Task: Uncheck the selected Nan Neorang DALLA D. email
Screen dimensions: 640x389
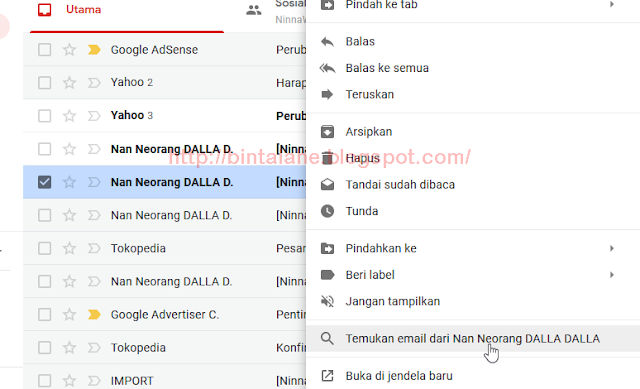Action: 44,182
